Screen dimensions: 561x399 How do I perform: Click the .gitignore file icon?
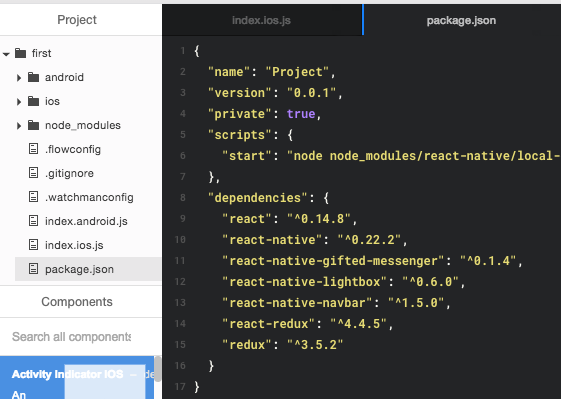[x=33, y=173]
